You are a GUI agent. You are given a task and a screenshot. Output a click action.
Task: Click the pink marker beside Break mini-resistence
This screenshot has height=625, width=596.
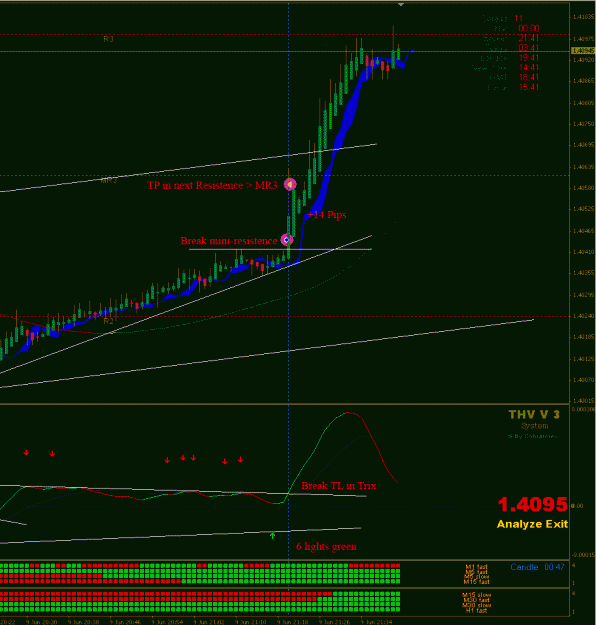[287, 240]
